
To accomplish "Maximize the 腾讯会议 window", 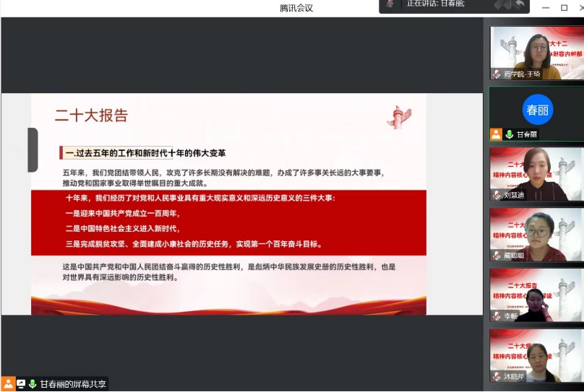I will [564, 7].
